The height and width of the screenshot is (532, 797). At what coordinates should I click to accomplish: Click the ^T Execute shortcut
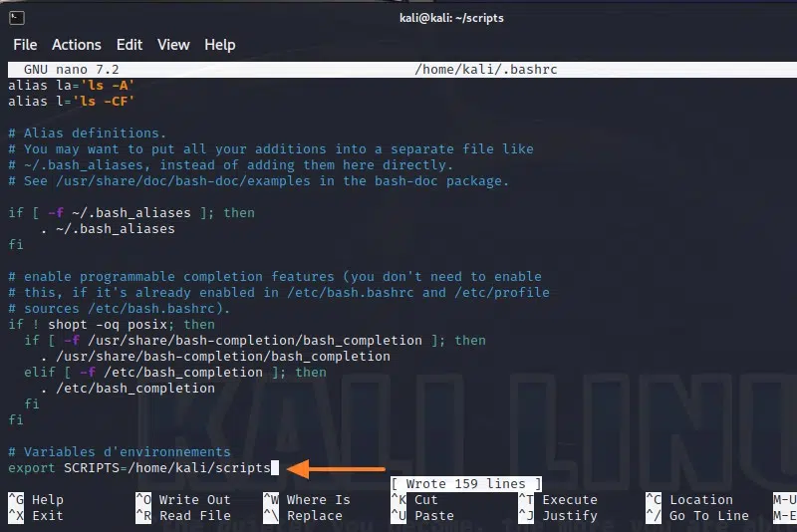coord(558,499)
